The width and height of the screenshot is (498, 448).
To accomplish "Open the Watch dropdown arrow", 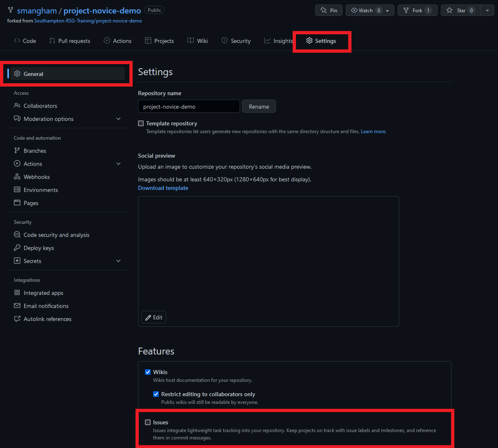I will pos(387,11).
